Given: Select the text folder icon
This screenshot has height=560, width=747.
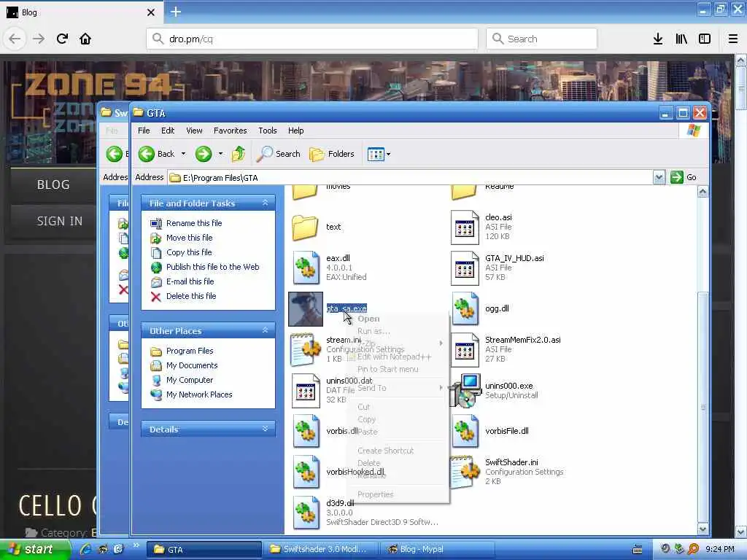Looking at the screenshot, I should coord(305,227).
